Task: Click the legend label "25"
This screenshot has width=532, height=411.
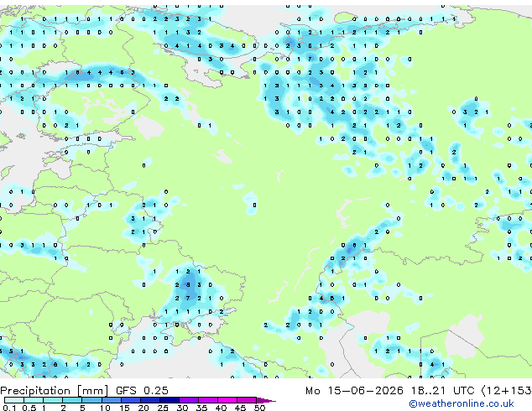Action: click(x=163, y=408)
